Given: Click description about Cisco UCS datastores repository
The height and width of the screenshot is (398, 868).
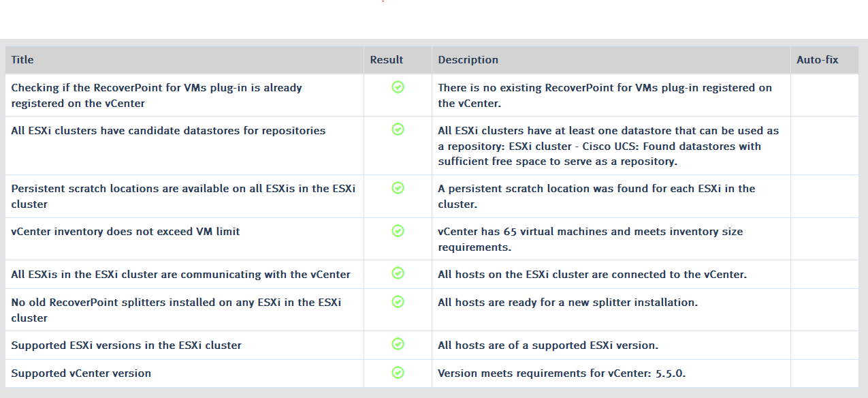Looking at the screenshot, I should point(609,146).
